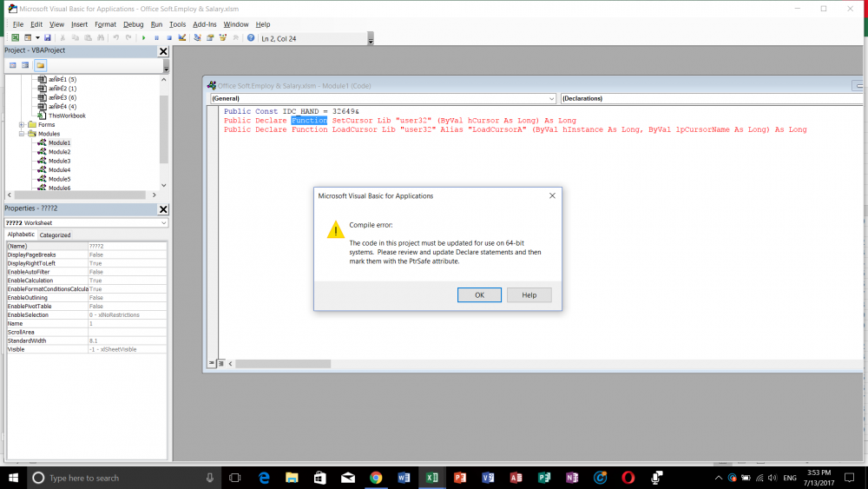
Task: Click the View Code icon in Project panel
Action: coord(11,65)
